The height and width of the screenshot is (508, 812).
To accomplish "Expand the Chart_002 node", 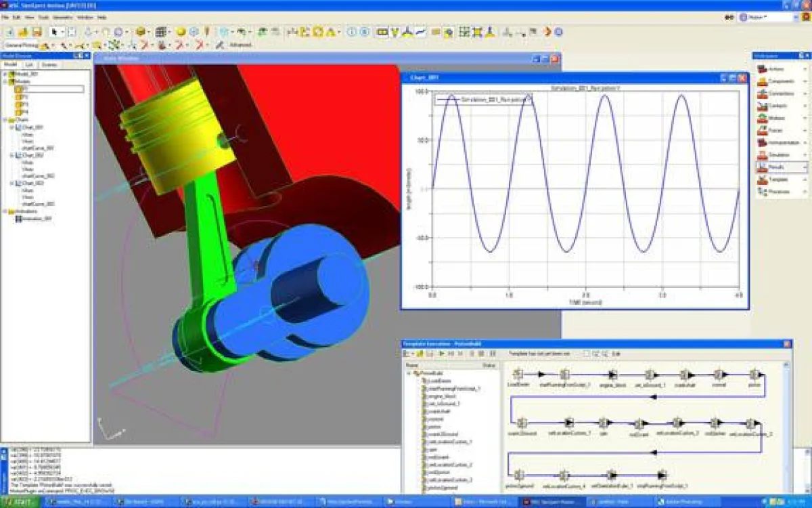I will point(12,156).
